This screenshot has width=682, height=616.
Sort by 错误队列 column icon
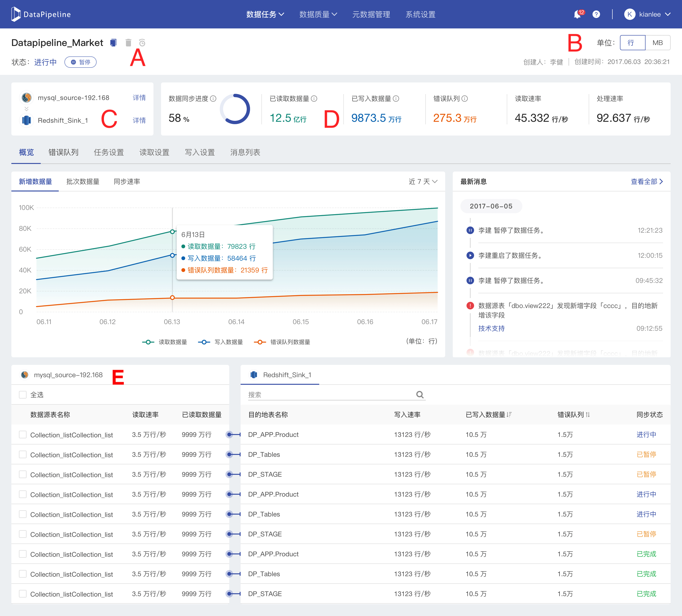(588, 415)
